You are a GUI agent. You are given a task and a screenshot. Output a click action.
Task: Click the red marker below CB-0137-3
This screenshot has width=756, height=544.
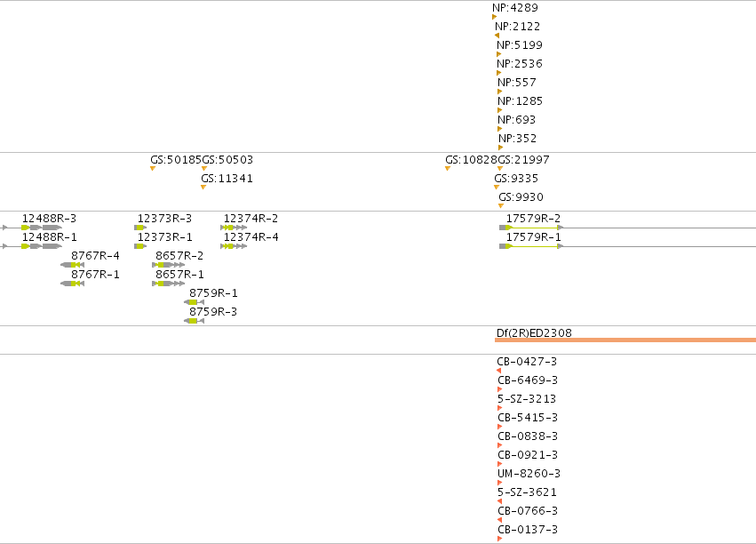[x=499, y=539]
